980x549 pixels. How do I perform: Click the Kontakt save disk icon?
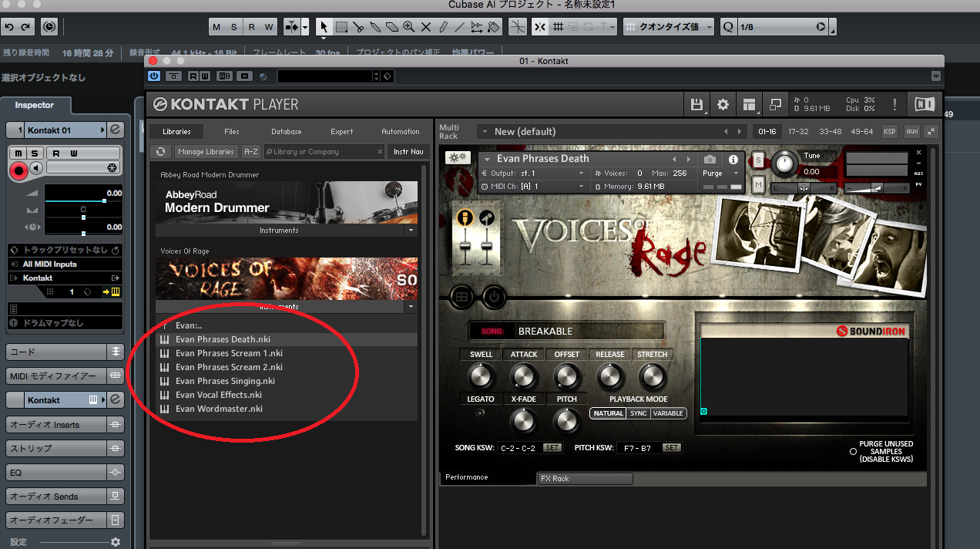[x=697, y=105]
